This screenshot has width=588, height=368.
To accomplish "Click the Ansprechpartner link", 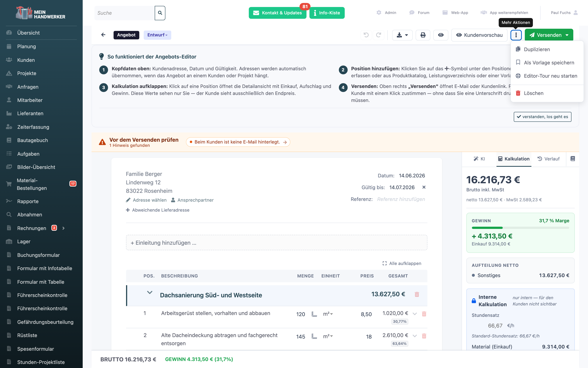I will pos(192,200).
